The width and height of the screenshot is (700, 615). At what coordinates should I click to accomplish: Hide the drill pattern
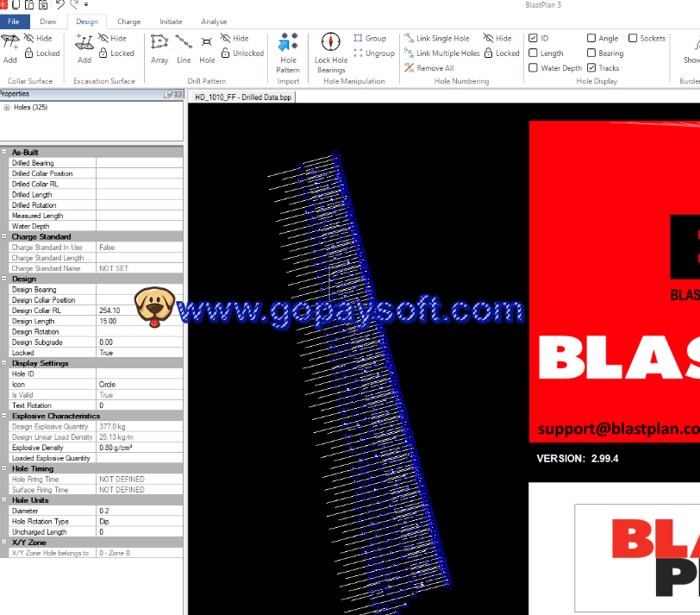[x=234, y=39]
